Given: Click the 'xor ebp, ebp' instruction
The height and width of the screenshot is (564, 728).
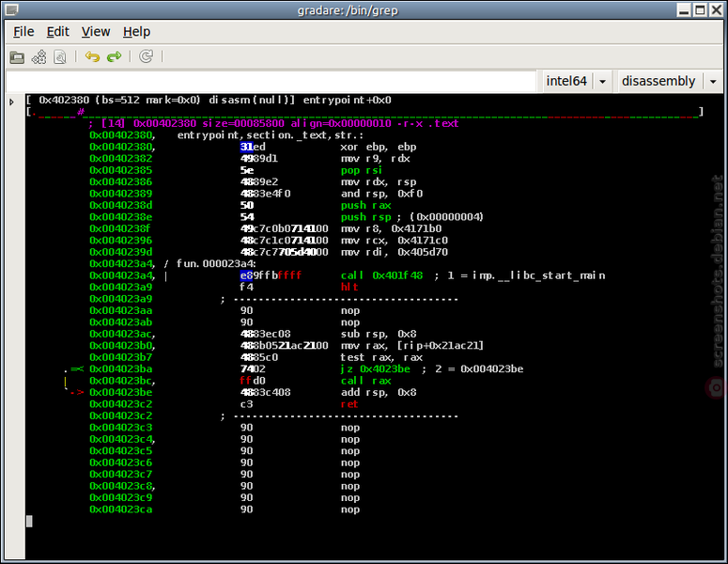Looking at the screenshot, I should [378, 147].
